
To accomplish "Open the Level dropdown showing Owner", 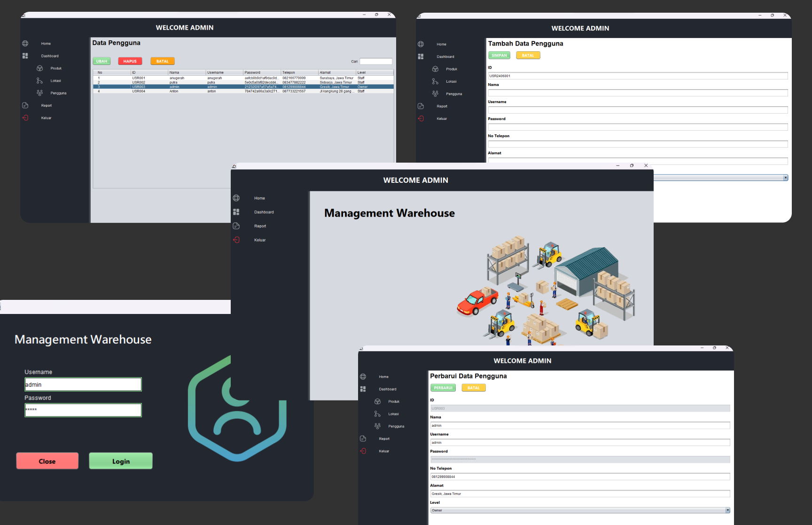I will click(579, 510).
